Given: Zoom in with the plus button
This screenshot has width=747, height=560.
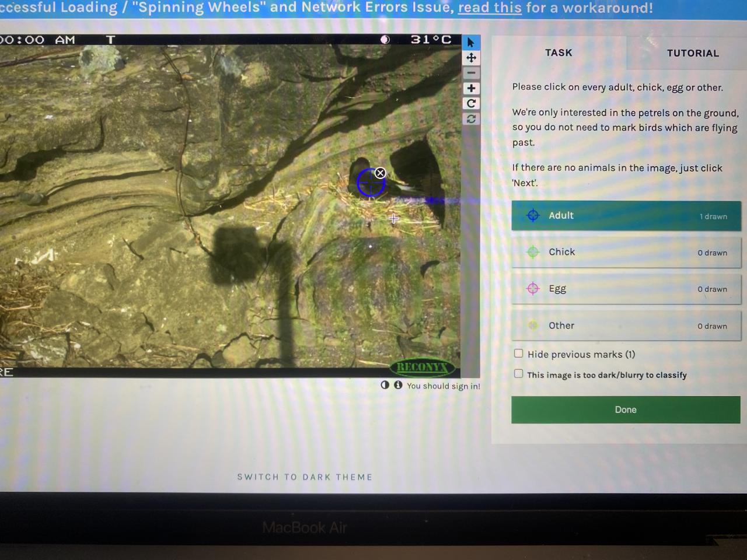Looking at the screenshot, I should (471, 88).
